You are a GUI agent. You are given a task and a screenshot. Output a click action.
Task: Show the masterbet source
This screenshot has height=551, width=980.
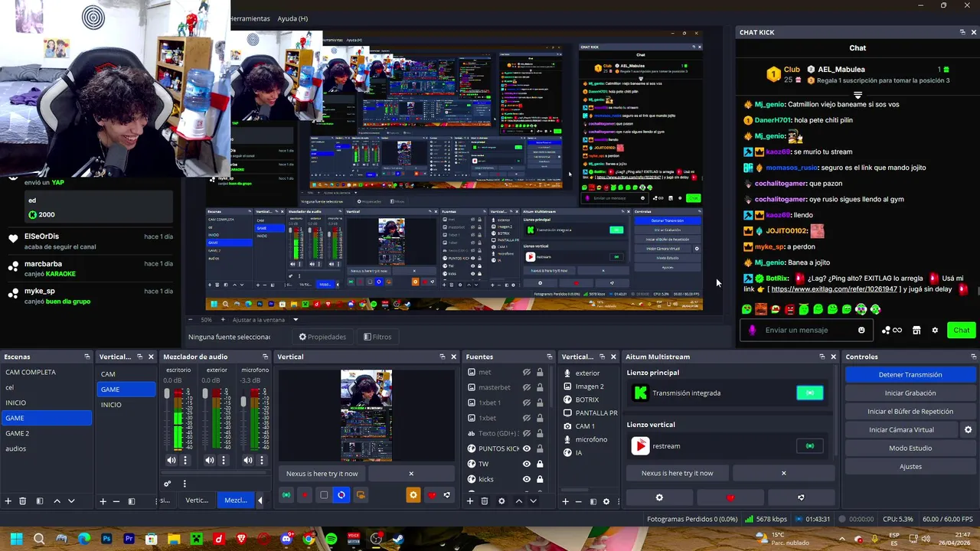click(527, 387)
